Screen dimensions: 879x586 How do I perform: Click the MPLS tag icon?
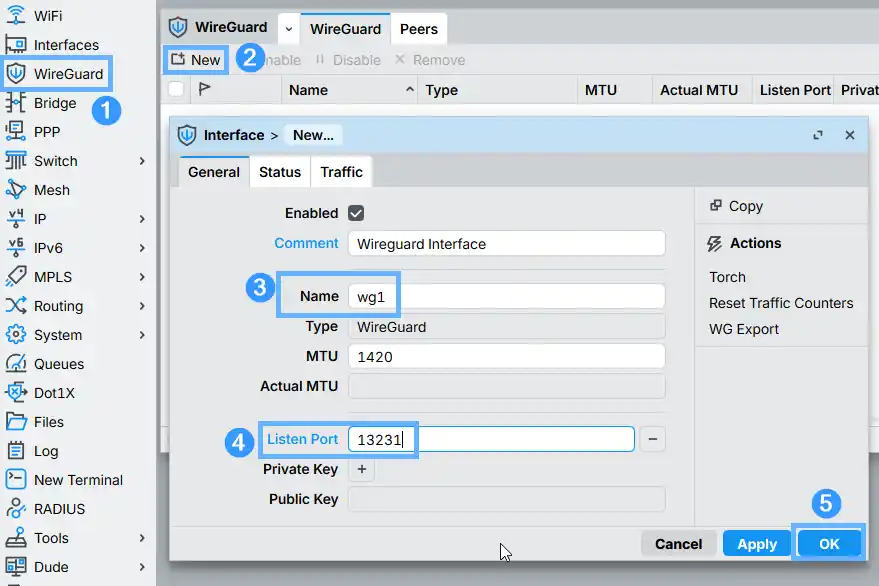16,277
